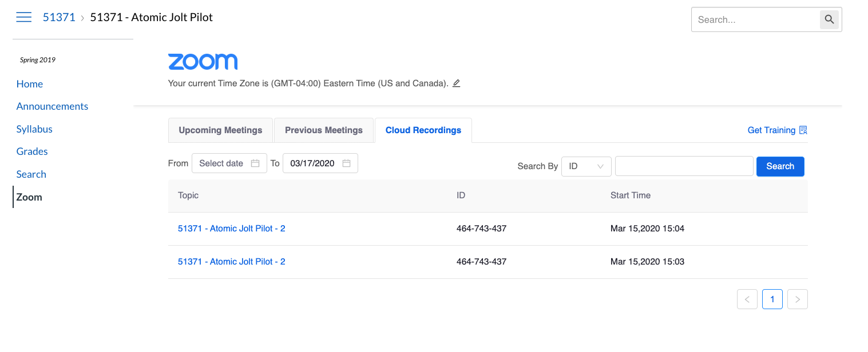
Task: Select page 1 in pagination
Action: click(772, 299)
